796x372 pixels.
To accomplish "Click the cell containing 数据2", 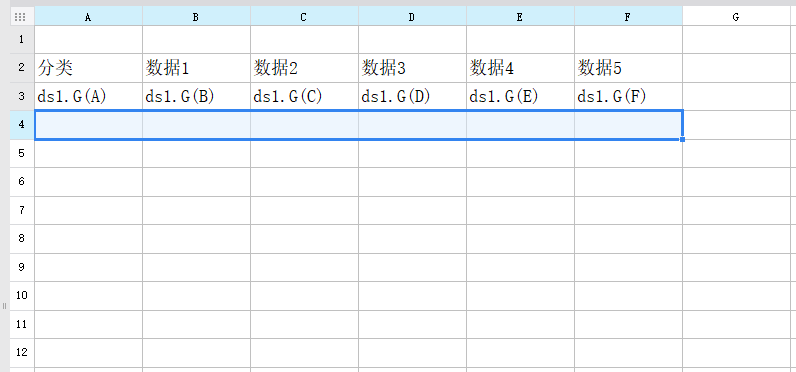I will click(x=305, y=68).
